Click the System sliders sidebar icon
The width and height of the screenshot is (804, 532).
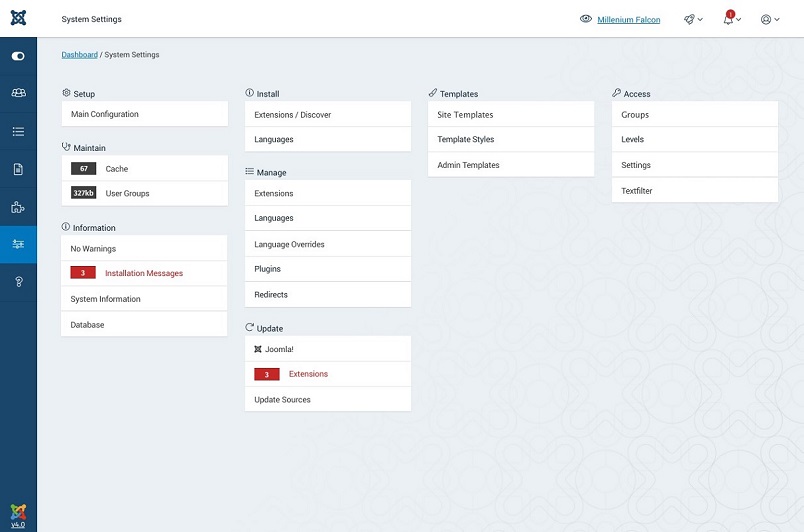[18, 245]
